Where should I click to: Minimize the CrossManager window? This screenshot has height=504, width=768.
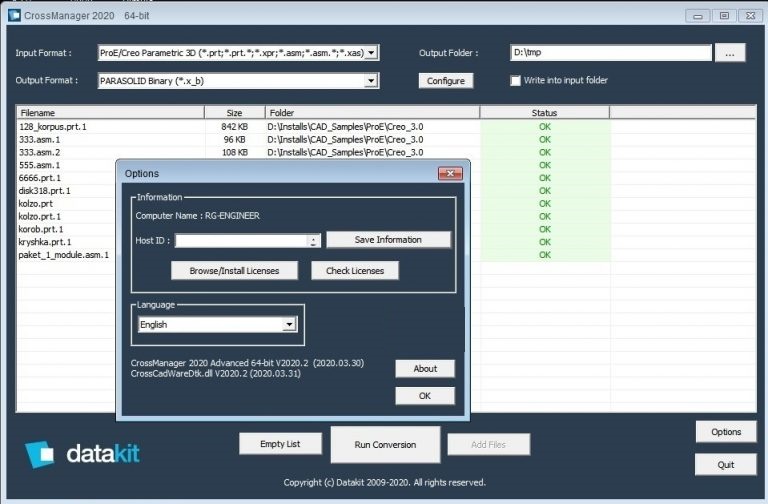(x=698, y=16)
